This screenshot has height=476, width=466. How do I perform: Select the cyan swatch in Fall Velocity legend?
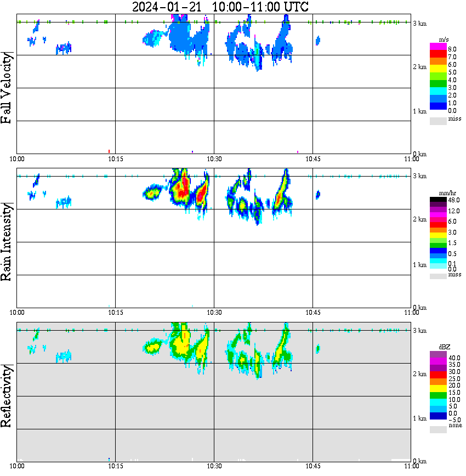point(438,91)
